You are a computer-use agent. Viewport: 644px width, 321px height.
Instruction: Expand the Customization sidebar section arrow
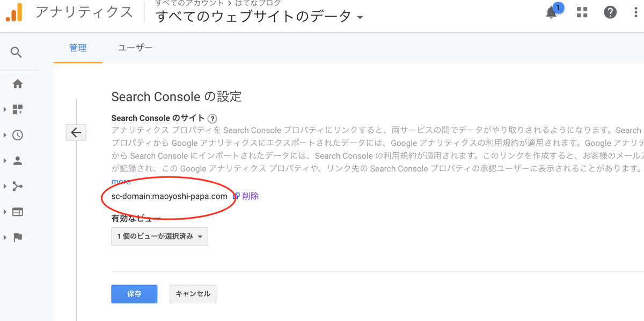(5, 110)
